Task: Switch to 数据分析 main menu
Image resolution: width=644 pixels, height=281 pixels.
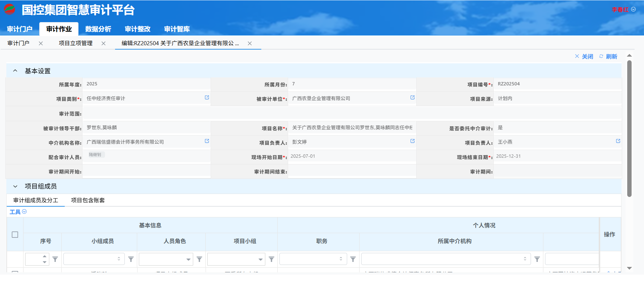Action: pos(98,29)
